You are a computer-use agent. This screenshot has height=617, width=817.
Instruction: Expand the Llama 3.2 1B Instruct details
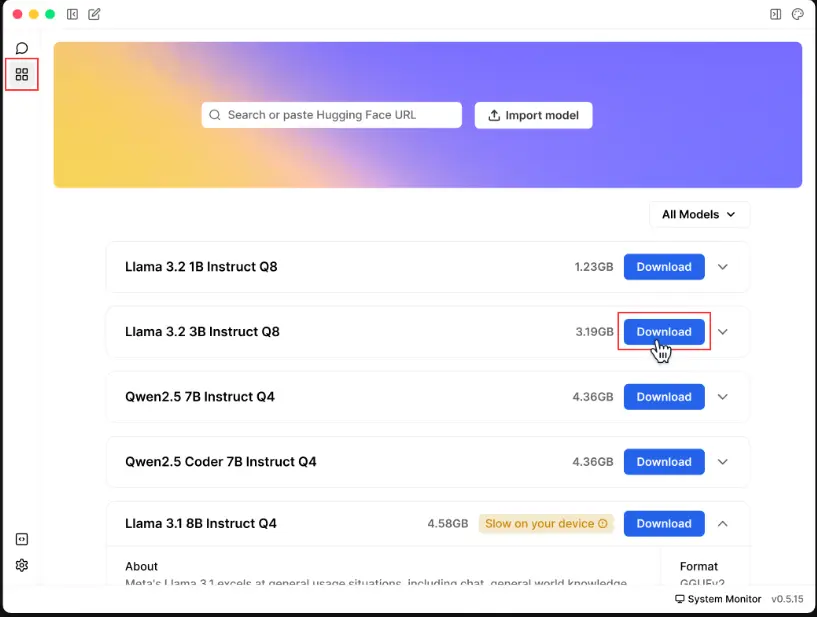pyautogui.click(x=723, y=267)
